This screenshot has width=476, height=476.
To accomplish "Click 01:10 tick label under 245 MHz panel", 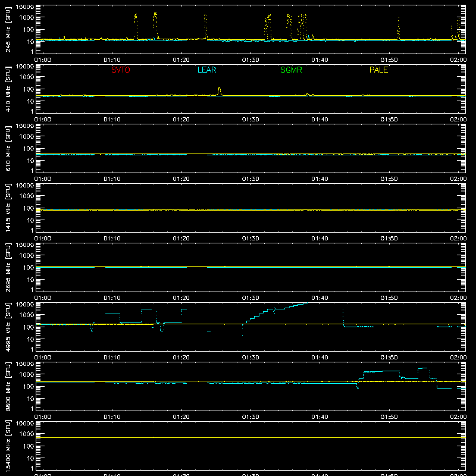I will click(x=112, y=60).
